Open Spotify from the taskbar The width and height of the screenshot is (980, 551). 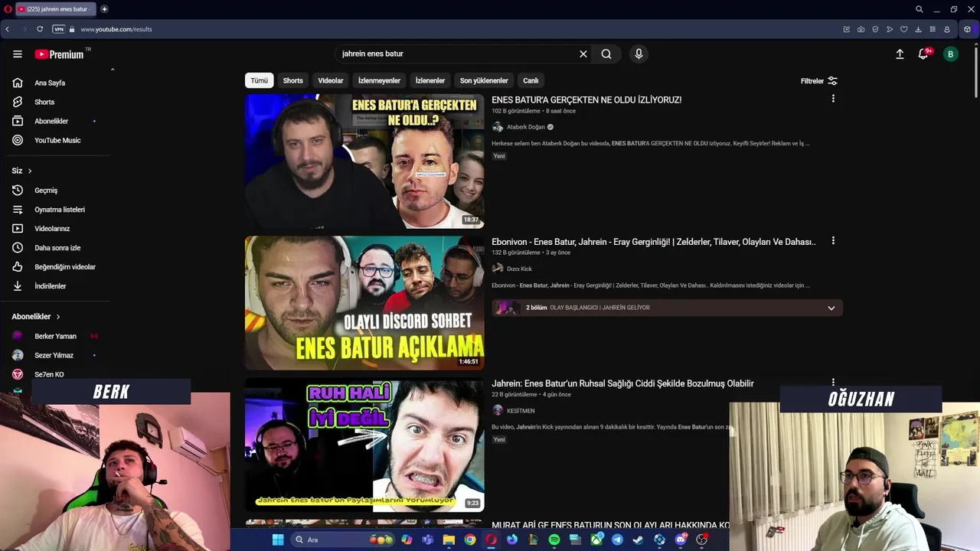[x=554, y=540]
